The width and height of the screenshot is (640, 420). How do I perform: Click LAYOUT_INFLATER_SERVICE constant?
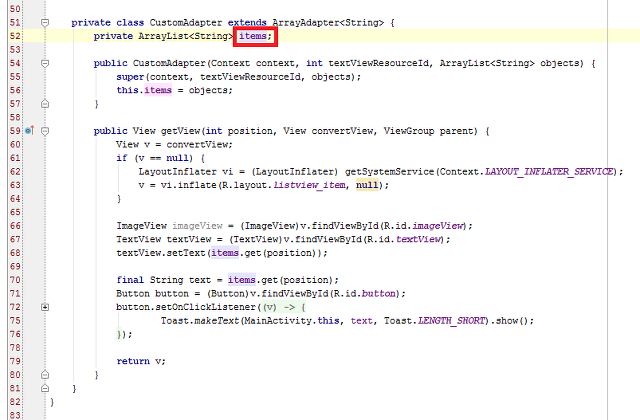pos(549,171)
